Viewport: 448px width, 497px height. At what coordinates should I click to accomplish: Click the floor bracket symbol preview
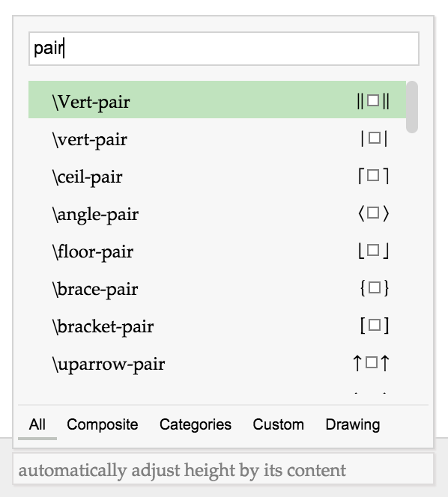[x=373, y=251]
